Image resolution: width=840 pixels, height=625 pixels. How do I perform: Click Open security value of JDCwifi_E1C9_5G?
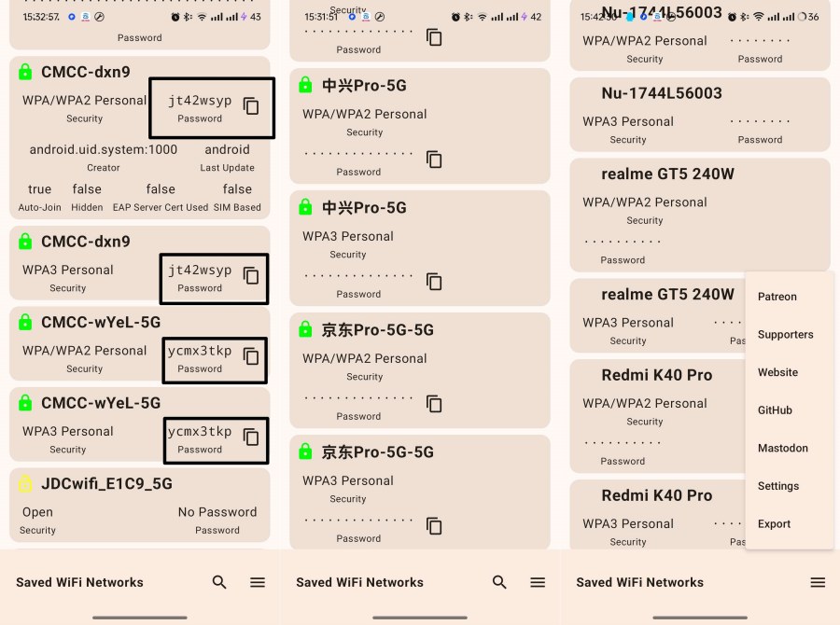tap(37, 512)
